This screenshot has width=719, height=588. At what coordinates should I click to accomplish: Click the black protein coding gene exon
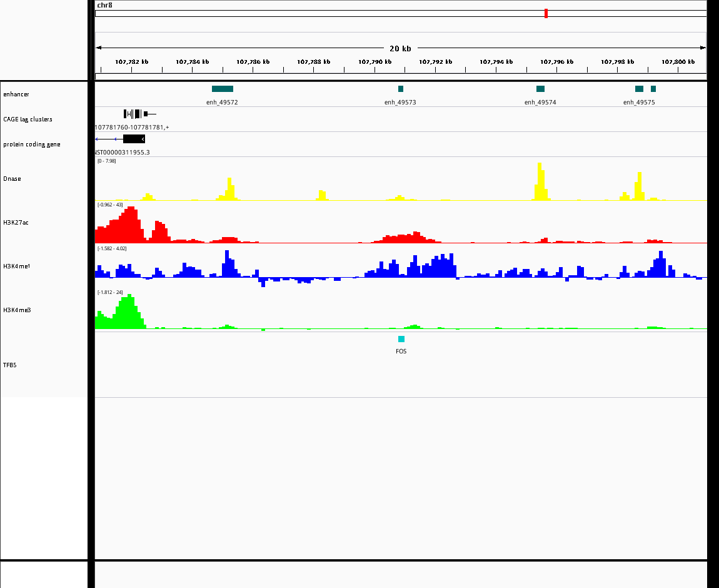(134, 139)
